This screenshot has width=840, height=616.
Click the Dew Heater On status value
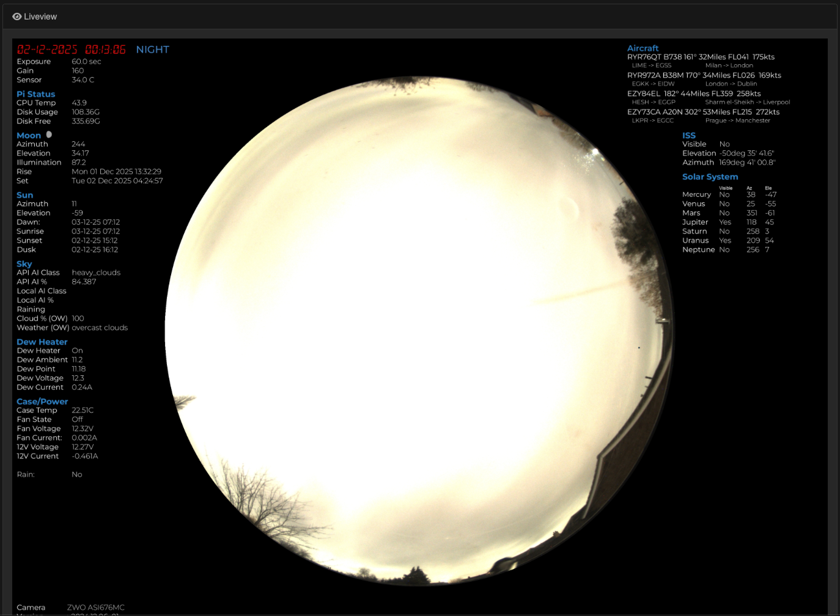pyautogui.click(x=77, y=351)
